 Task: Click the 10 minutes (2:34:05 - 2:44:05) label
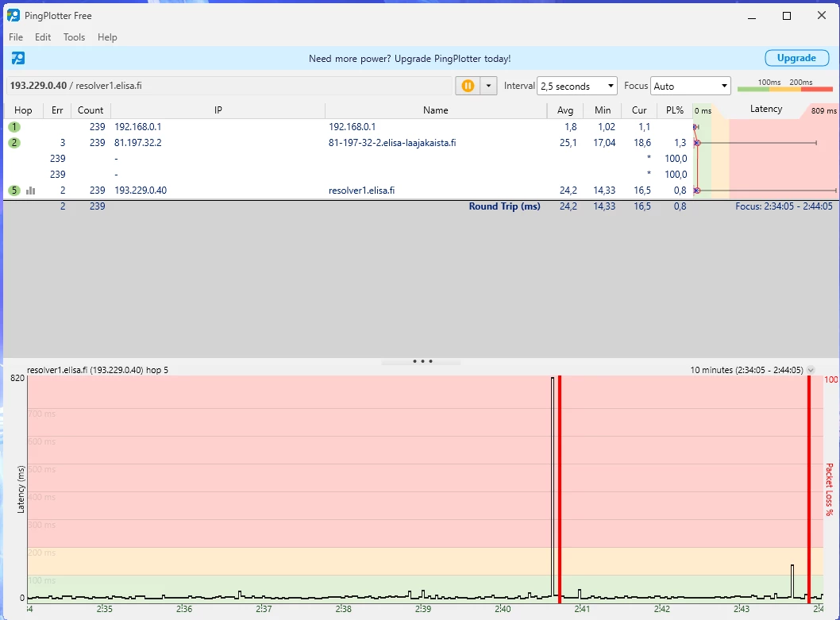click(x=746, y=370)
